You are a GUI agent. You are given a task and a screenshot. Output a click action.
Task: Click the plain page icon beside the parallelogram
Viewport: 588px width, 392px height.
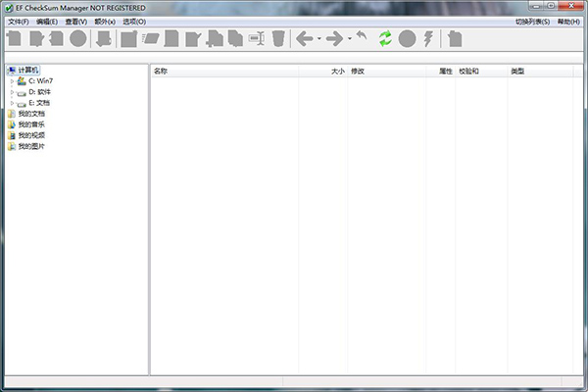[171, 38]
